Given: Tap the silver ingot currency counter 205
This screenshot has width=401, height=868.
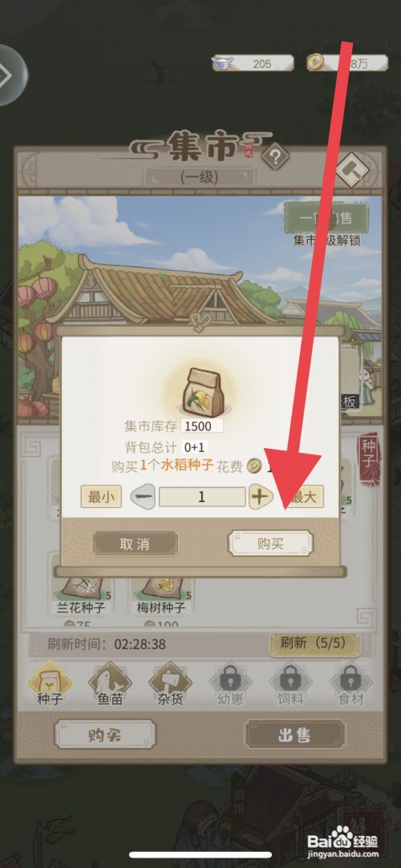Looking at the screenshot, I should click(253, 63).
